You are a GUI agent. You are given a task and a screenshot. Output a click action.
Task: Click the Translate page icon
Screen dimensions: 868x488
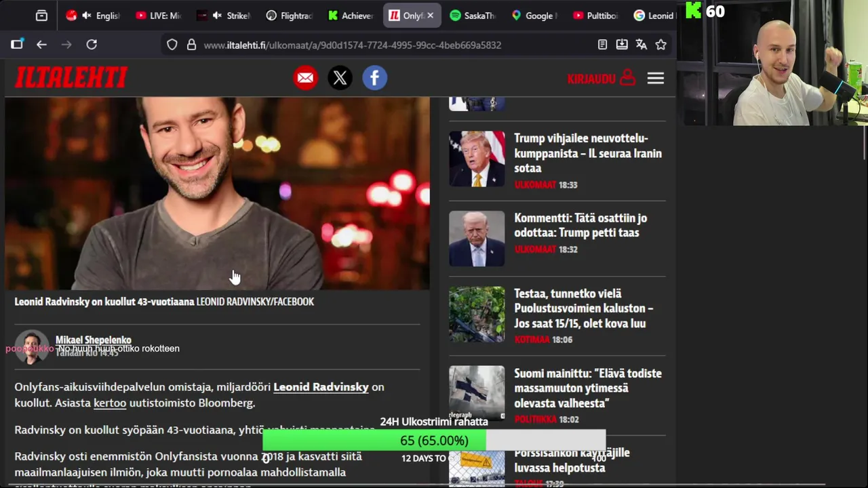642,45
